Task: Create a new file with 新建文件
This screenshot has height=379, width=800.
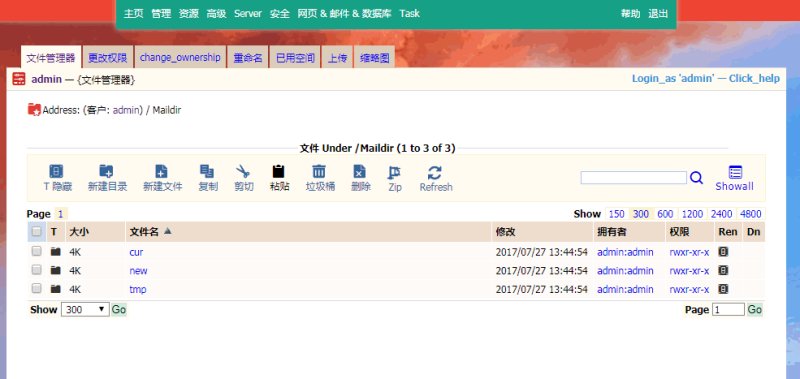Action: [161, 171]
